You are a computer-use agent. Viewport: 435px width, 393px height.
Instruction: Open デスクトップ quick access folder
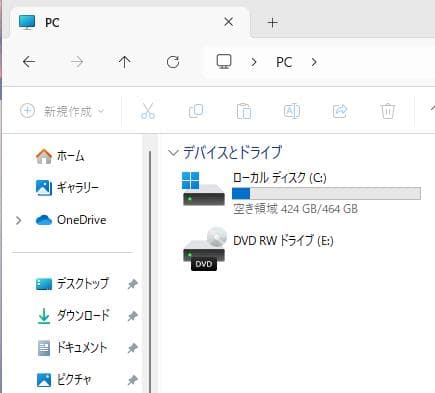click(82, 284)
